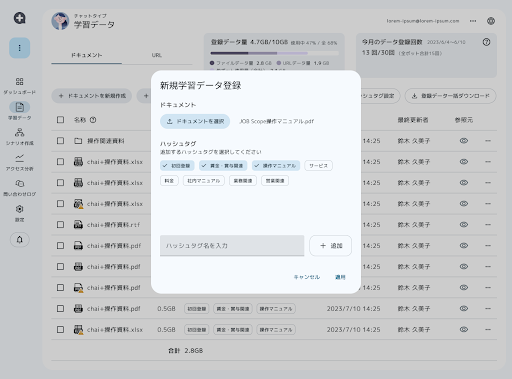Click the lorem-ipsum email address at top
Image resolution: width=512 pixels, height=379 pixels.
coord(423,21)
